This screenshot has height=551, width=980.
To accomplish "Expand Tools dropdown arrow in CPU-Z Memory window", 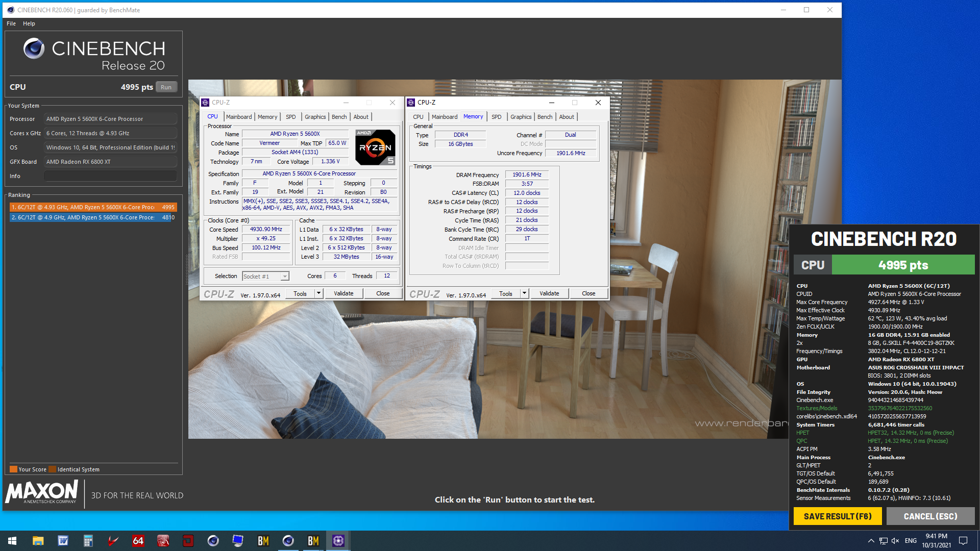I will coord(524,293).
